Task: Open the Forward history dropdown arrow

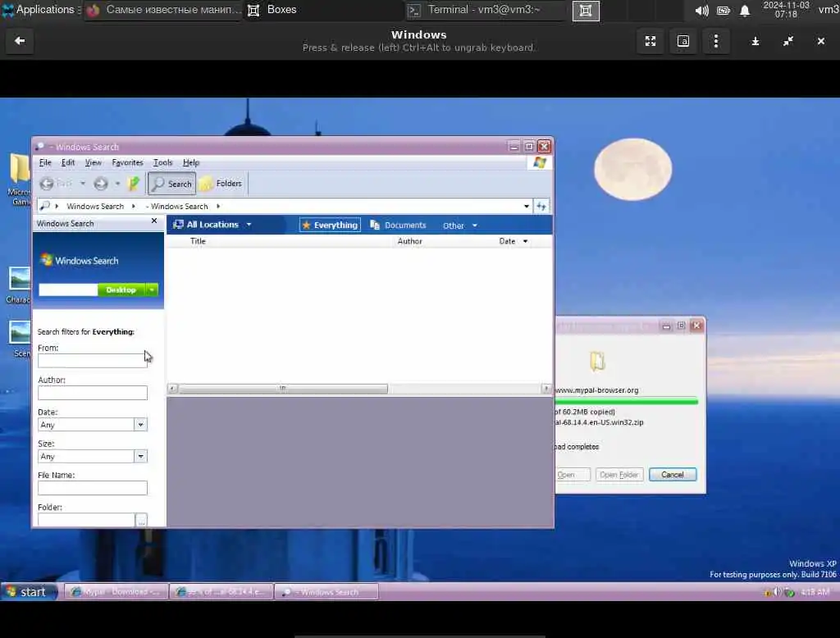Action: (117, 184)
